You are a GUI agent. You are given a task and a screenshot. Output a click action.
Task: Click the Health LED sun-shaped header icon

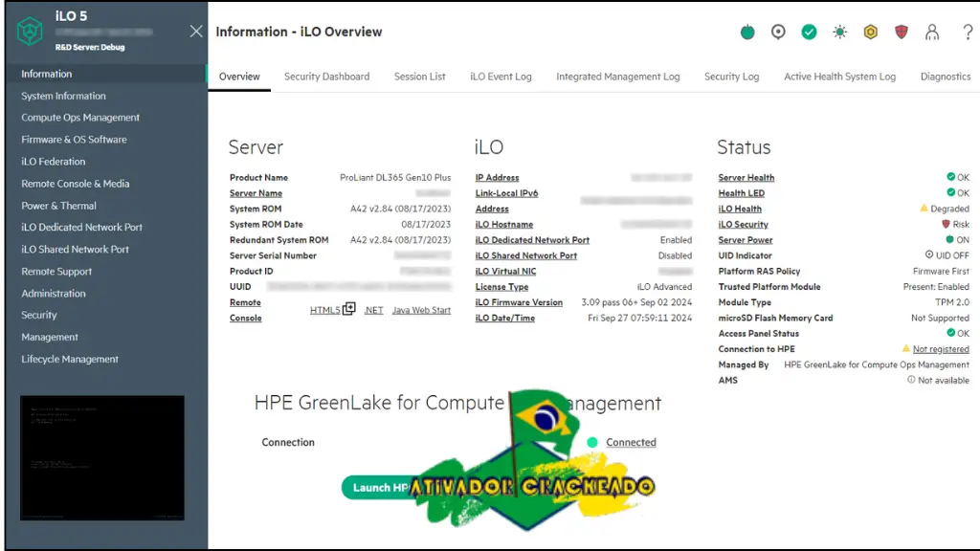(839, 32)
